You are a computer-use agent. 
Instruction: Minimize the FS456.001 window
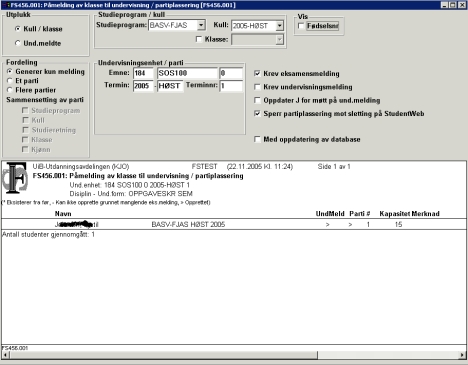point(445,5)
